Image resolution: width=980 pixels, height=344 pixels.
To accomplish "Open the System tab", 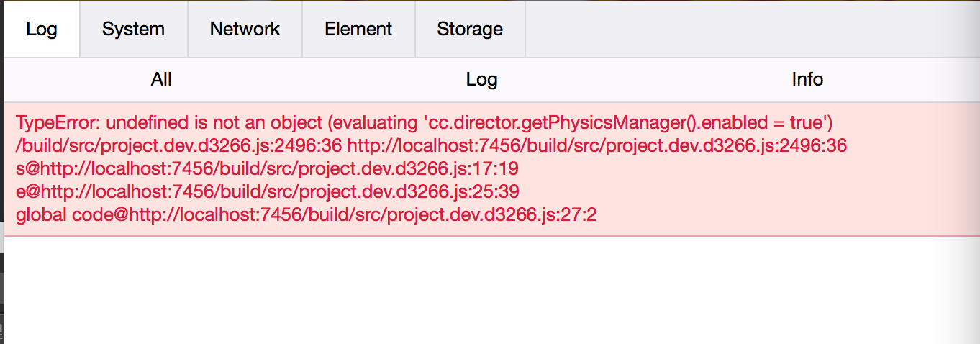I will click(133, 30).
